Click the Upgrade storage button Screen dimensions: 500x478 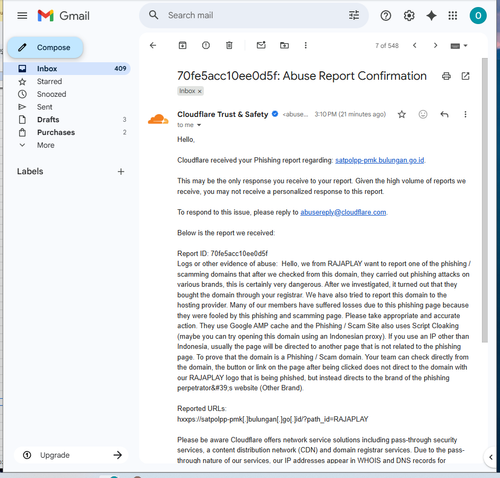click(71, 455)
